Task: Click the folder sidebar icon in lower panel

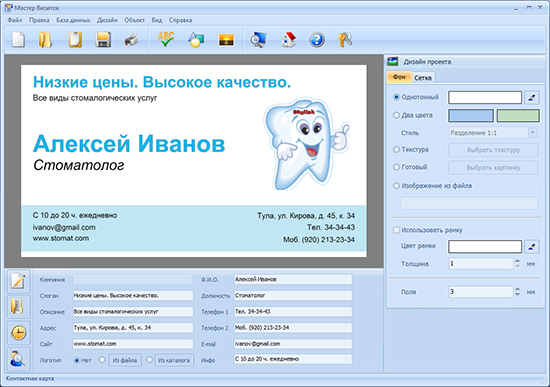Action: point(18,307)
